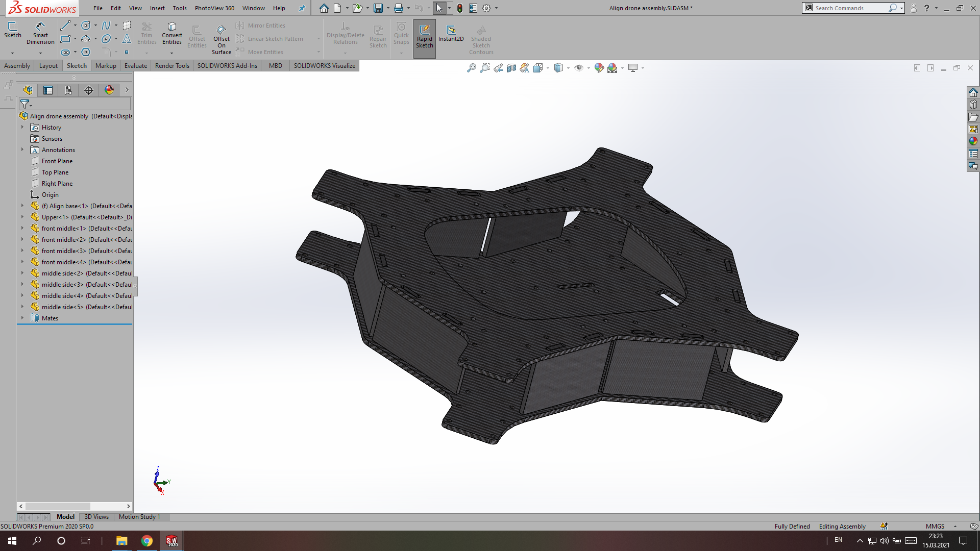980x551 pixels.
Task: Toggle the Hide/Show Items eye icon
Action: pos(578,68)
